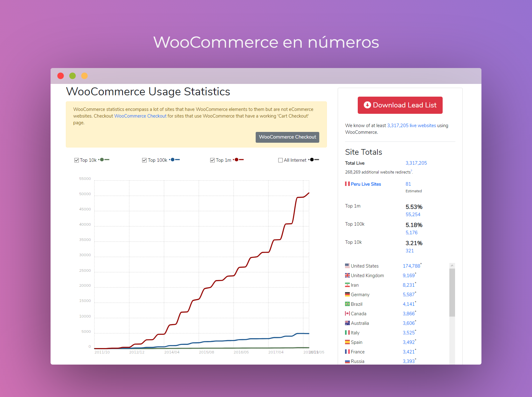
Task: Enable the All Internet checkbox
Action: (x=280, y=160)
